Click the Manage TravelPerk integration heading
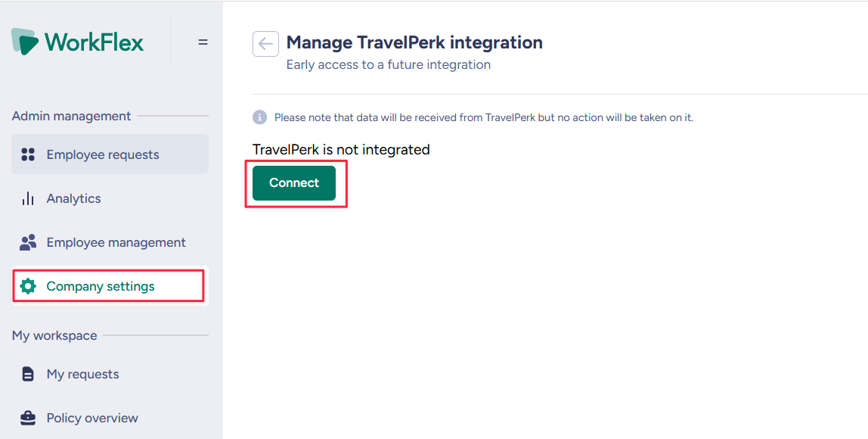Screen dimensions: 868x439 [x=414, y=42]
